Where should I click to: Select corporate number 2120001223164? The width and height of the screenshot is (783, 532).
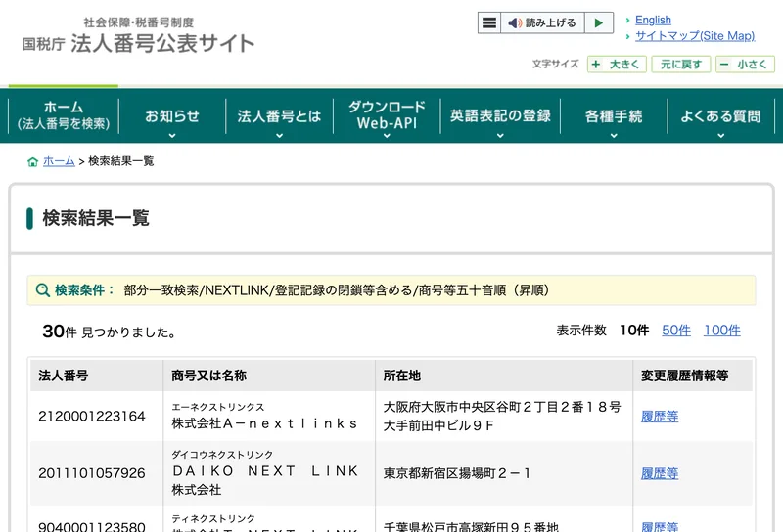(x=92, y=417)
